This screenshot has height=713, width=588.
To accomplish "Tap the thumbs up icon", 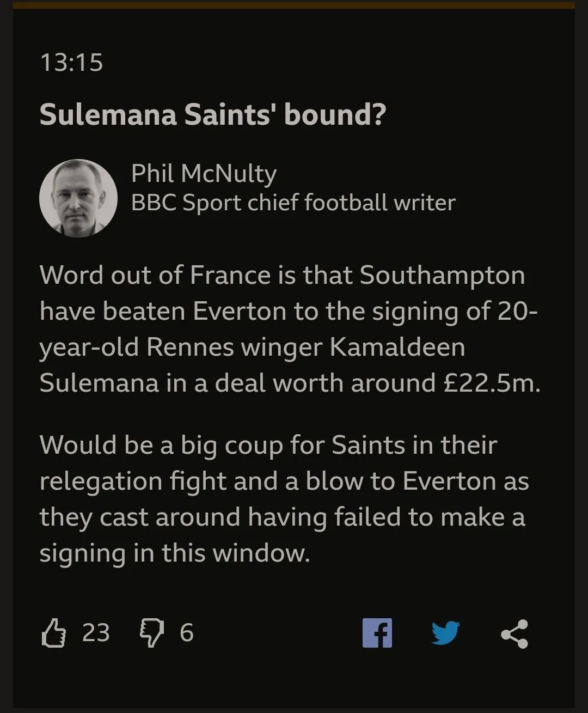I will tap(53, 633).
